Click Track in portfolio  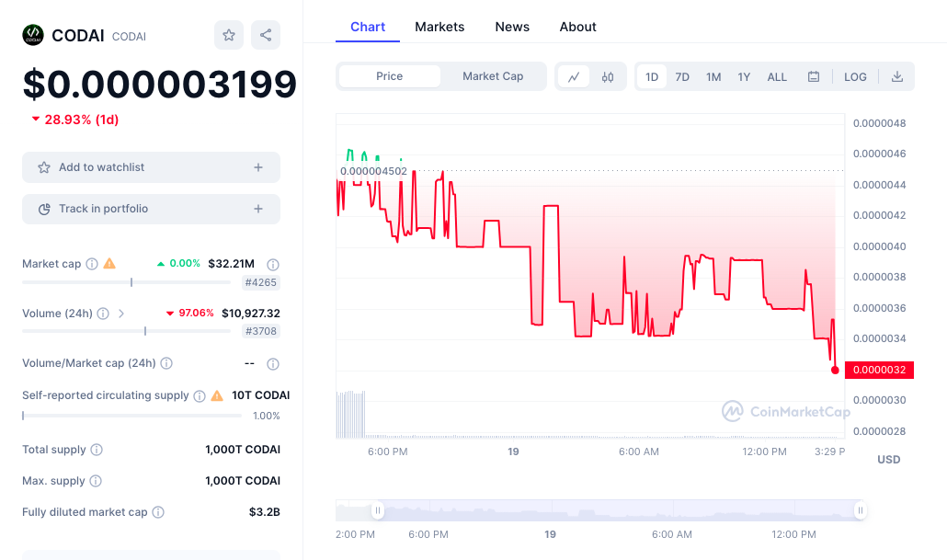point(151,209)
